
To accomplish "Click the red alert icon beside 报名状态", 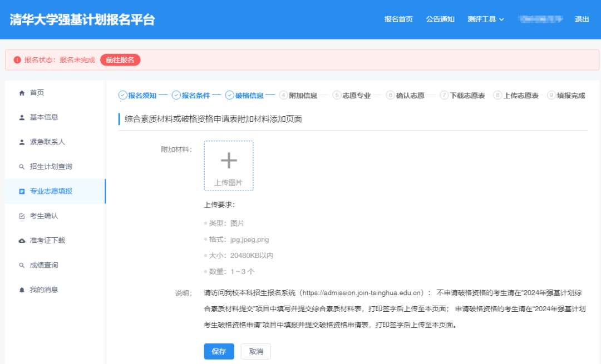I will (17, 60).
